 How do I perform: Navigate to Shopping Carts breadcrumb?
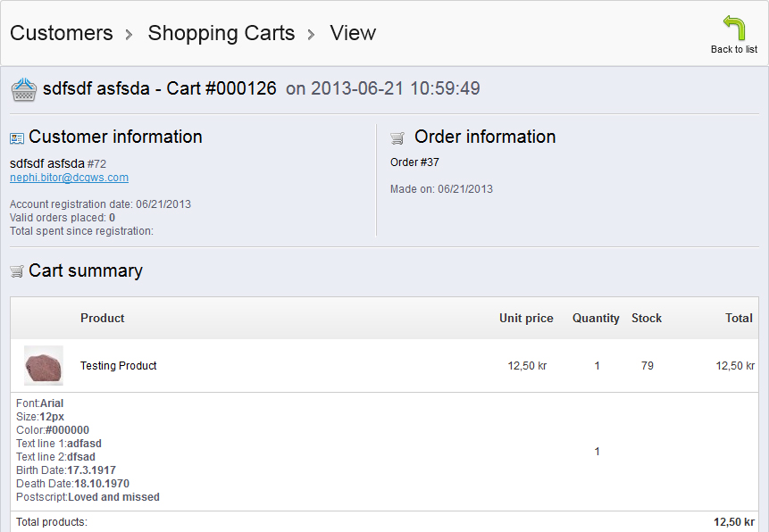point(221,33)
